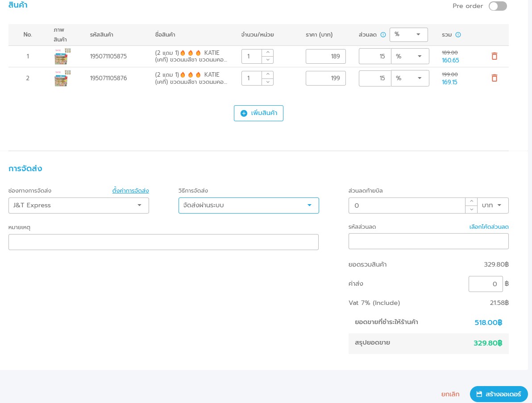
Task: Click the เพิ่มสินค้า add product button
Action: pos(258,113)
